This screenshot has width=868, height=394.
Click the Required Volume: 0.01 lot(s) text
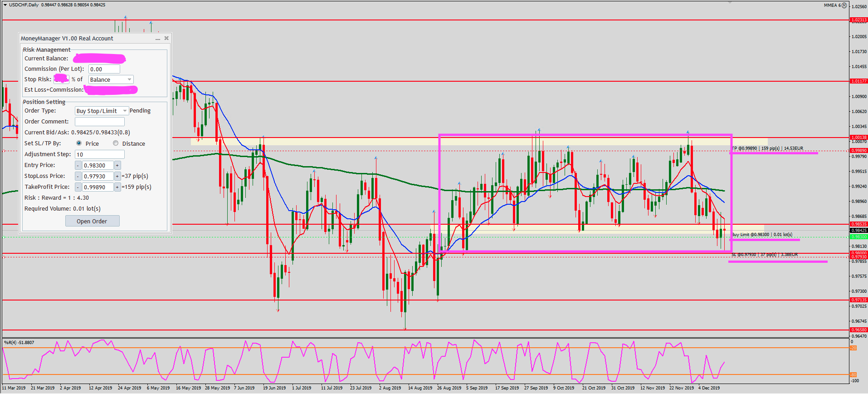click(x=63, y=209)
